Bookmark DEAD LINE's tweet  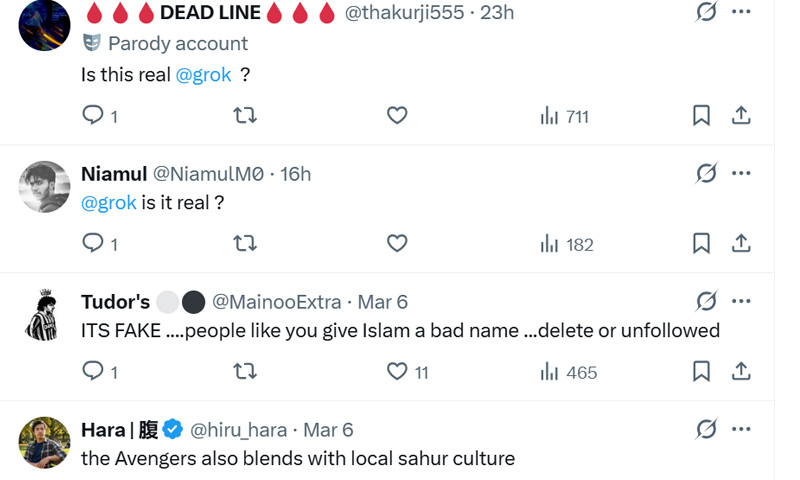[701, 116]
